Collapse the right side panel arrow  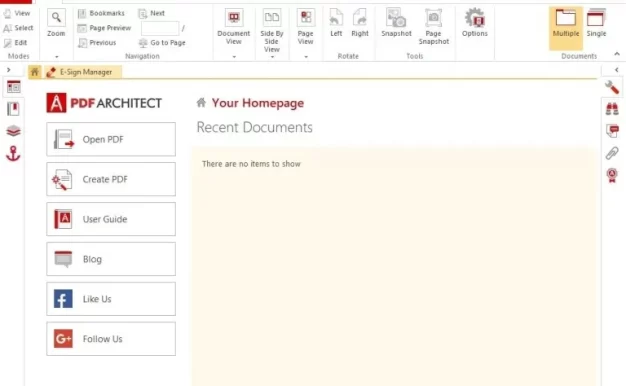617,70
